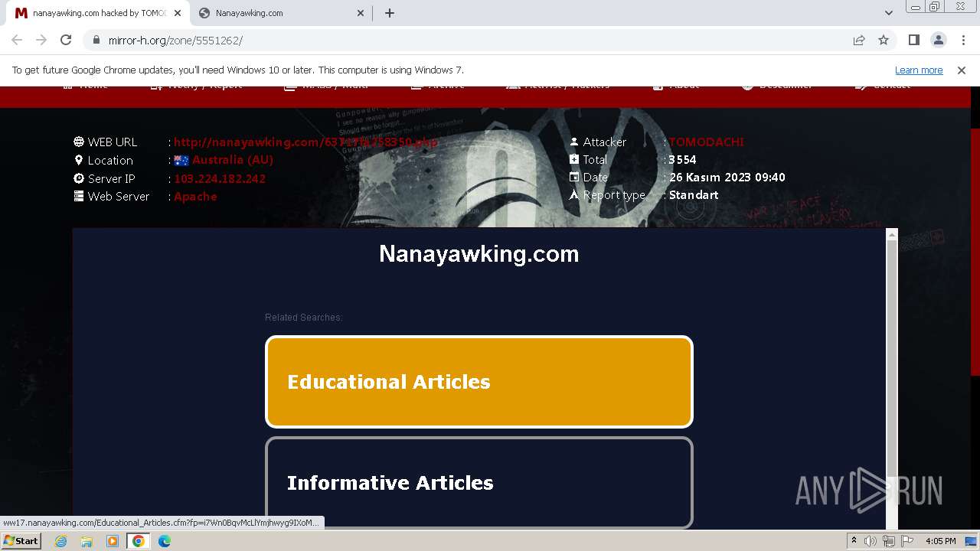Open File Explorer from the taskbar

point(87,541)
